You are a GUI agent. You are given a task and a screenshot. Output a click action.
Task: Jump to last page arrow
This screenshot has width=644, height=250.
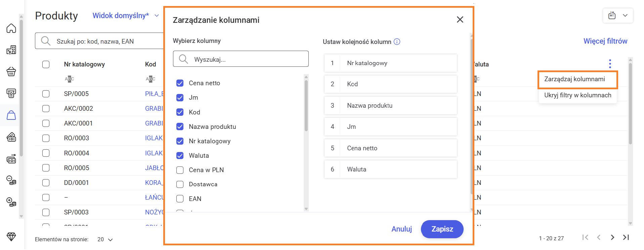626,238
